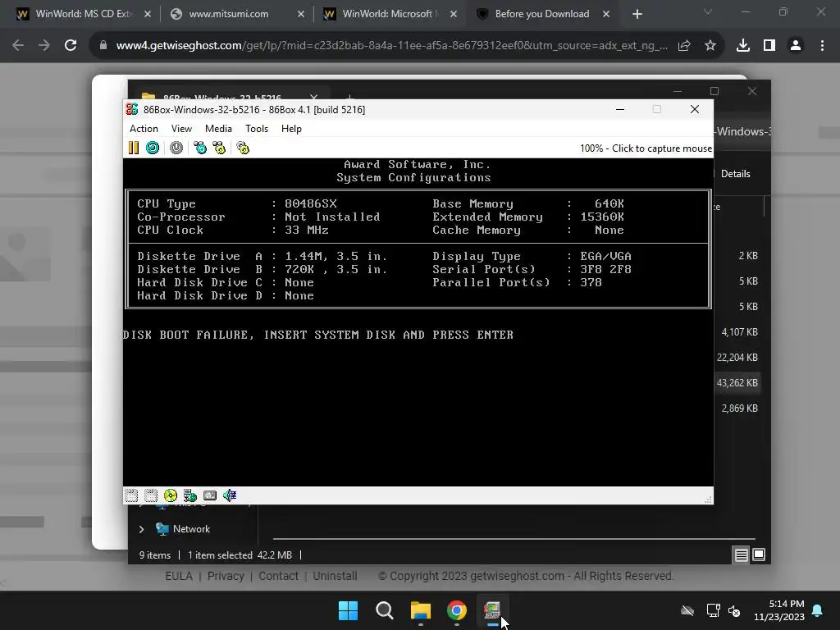Open 86Box settings wrench toolbar icon
Image resolution: width=840 pixels, height=630 pixels.
point(243,148)
